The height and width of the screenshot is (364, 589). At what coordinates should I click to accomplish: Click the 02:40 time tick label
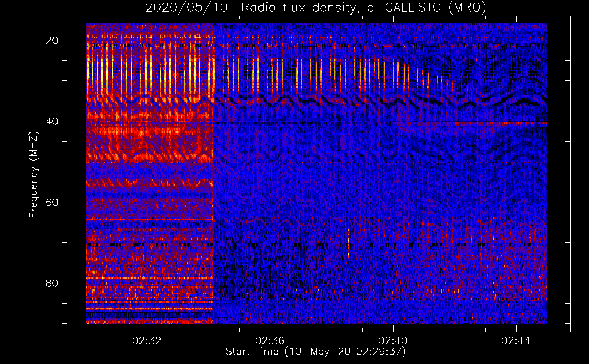coord(393,341)
